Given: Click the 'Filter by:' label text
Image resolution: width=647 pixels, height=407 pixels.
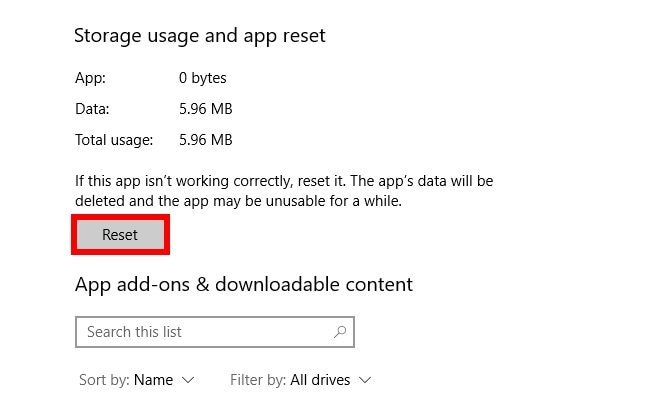Looking at the screenshot, I should click(x=258, y=380).
